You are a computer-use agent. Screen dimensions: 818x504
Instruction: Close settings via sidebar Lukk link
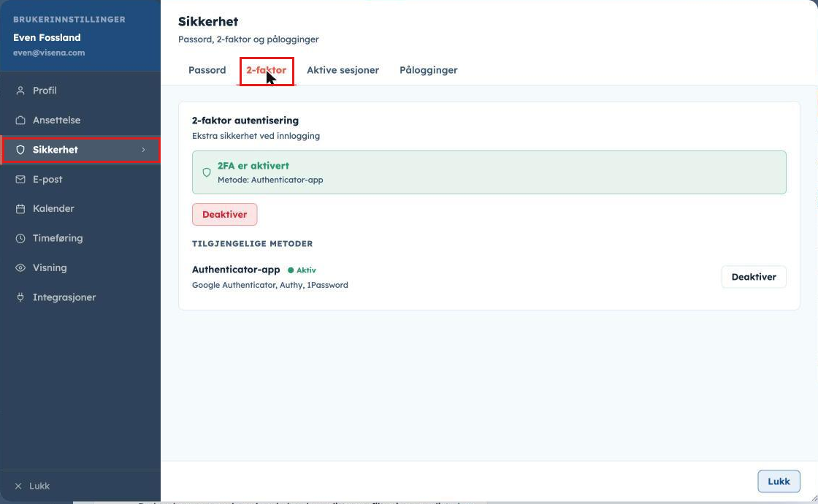[x=32, y=486]
